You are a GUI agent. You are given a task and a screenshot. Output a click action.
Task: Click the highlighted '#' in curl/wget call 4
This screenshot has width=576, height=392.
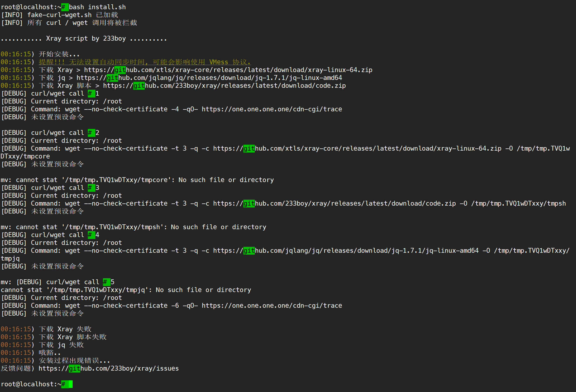[x=90, y=235]
